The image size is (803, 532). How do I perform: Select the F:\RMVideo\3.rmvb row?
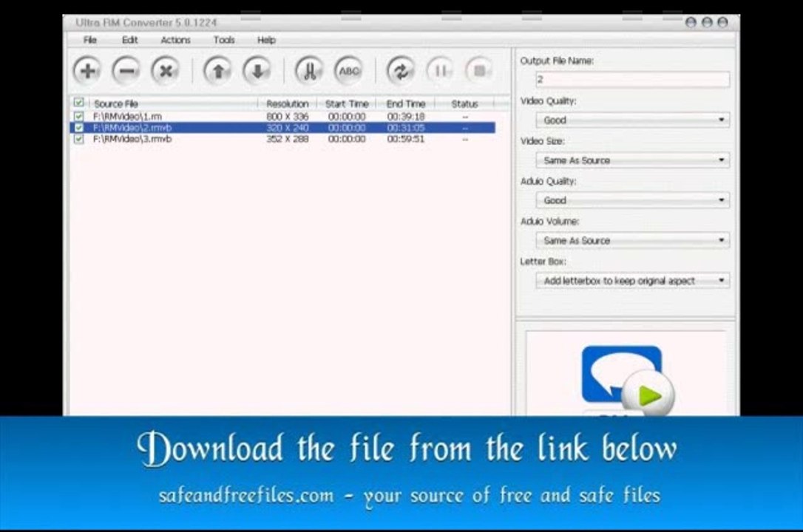(282, 139)
